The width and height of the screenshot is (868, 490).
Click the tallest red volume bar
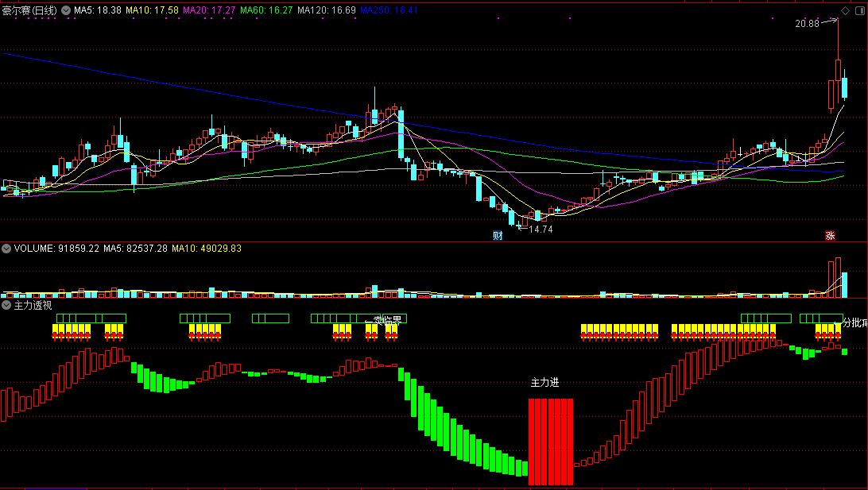tap(838, 278)
